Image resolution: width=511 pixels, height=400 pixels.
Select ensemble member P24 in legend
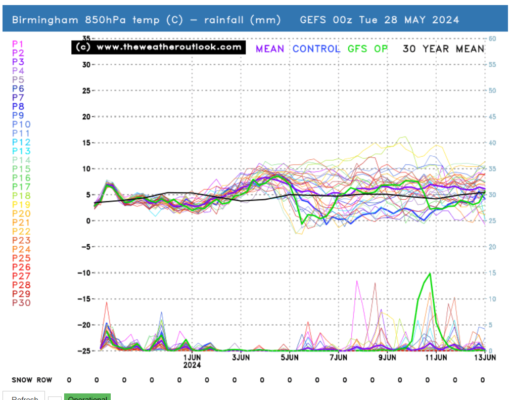(x=21, y=249)
